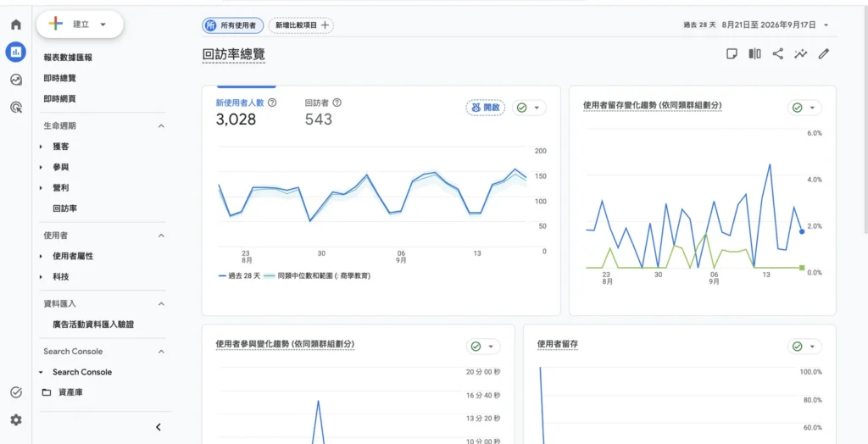The image size is (868, 444).
Task: Expand the 營利 tree item
Action: point(41,188)
